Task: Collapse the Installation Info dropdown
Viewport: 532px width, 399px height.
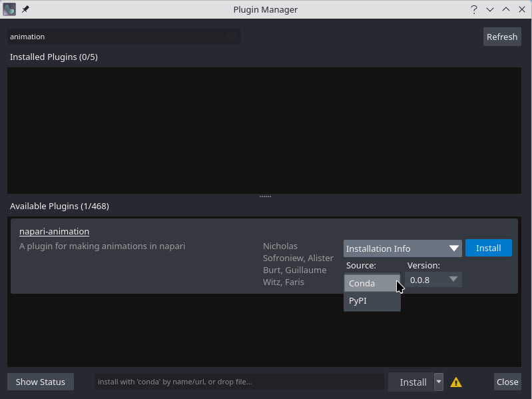Action: pyautogui.click(x=402, y=248)
